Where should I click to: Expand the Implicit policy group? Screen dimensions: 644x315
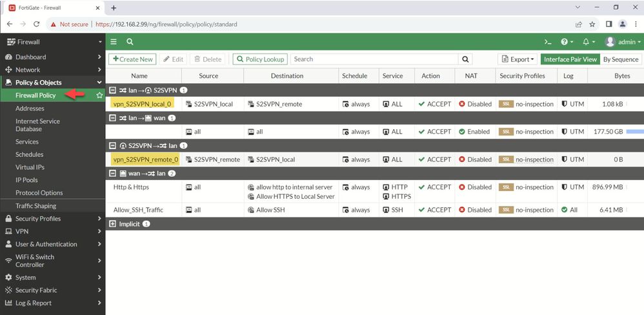point(112,224)
